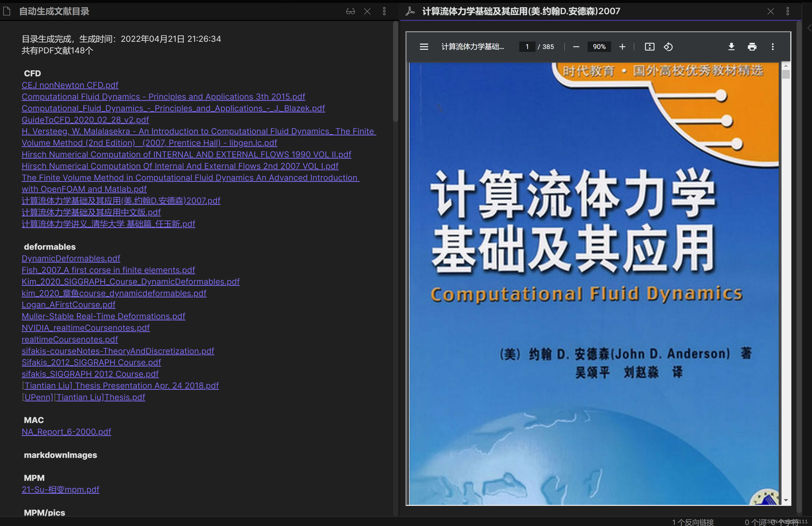Click PDF vertical scrollbar down arrow
812x526 pixels.
[x=786, y=500]
